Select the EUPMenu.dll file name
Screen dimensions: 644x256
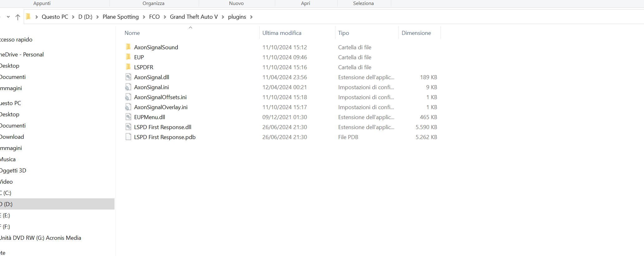click(x=149, y=117)
